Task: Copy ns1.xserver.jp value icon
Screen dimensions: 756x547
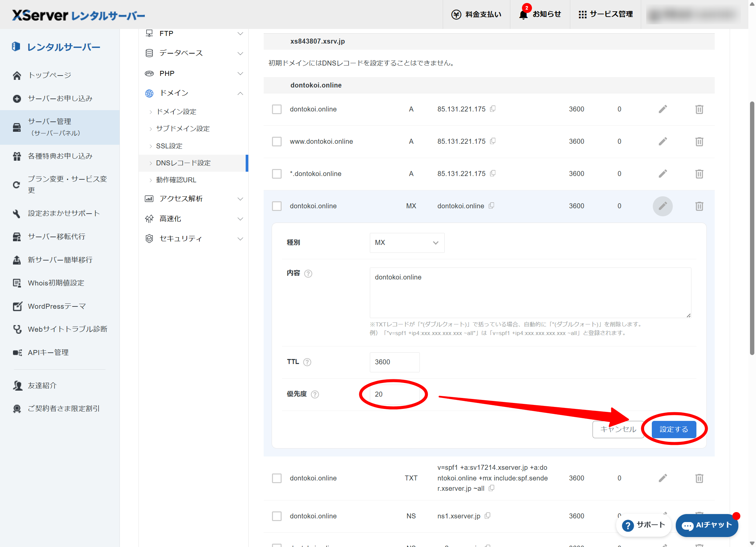Action: tap(487, 515)
